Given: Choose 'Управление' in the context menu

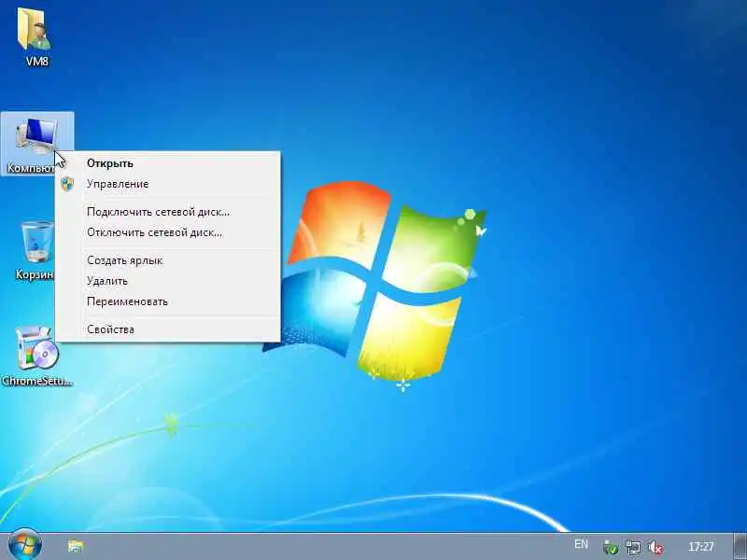Looking at the screenshot, I should [x=167, y=184].
